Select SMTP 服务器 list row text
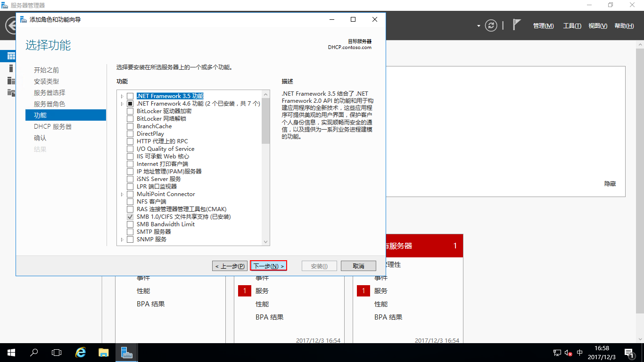 pos(154,232)
